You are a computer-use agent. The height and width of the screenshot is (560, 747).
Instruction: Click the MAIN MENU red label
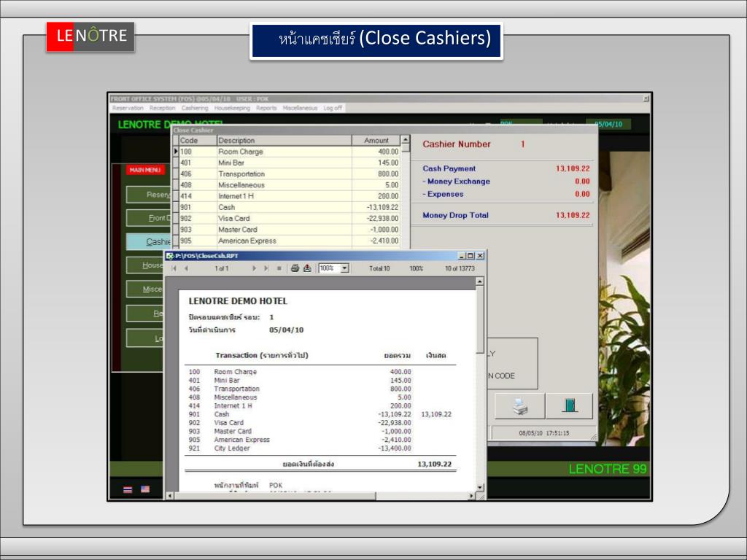click(x=145, y=170)
